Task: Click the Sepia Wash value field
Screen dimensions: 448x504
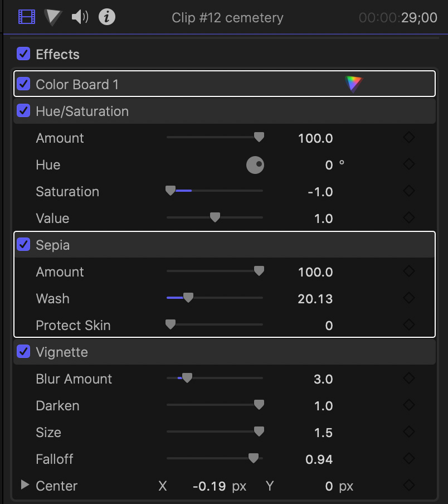Action: (315, 299)
